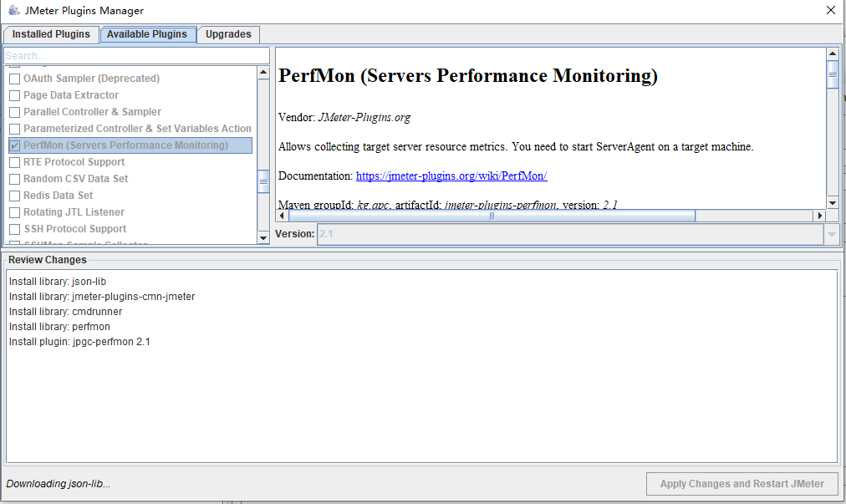Switch to the Installed Plugins tab
Viewport: 846px width, 504px height.
tap(51, 34)
